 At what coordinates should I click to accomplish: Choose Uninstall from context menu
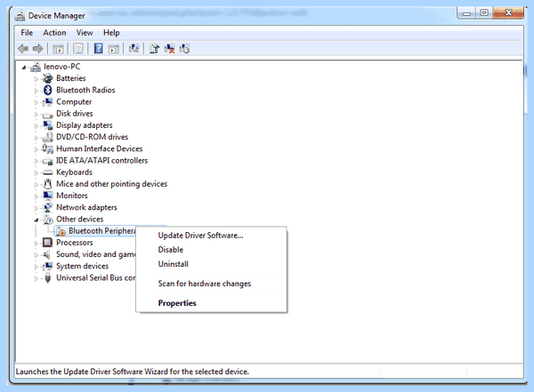click(x=211, y=264)
